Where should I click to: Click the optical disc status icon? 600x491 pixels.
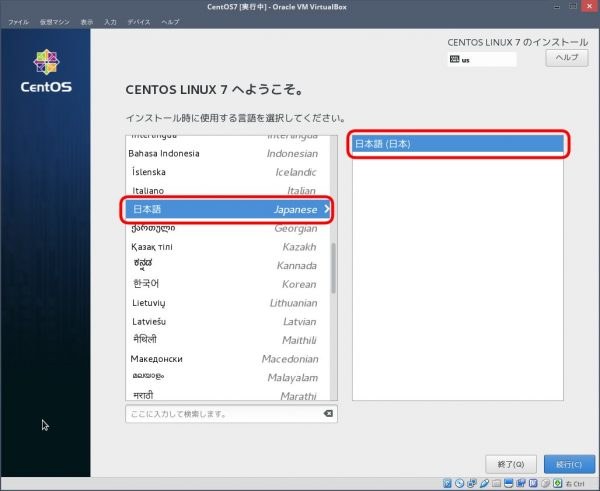[x=460, y=483]
